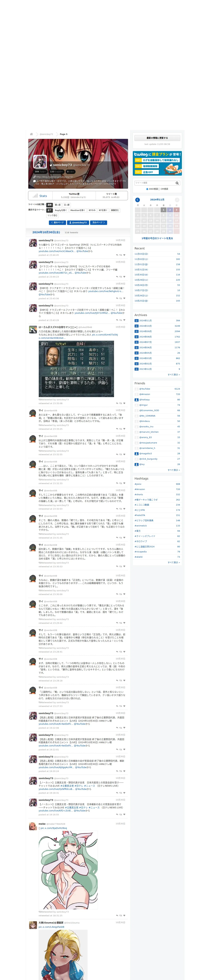Screen dimensions: 210x980
Task: Switch sort order to 朝→夜
Action: (58, 205)
